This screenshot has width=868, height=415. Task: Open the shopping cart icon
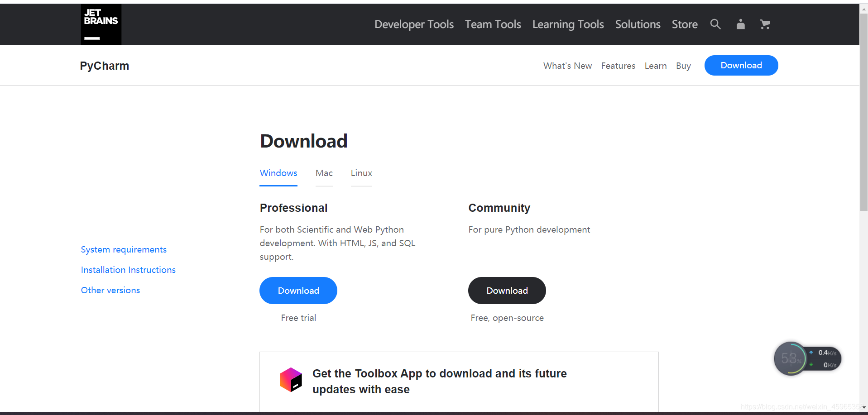click(x=765, y=24)
